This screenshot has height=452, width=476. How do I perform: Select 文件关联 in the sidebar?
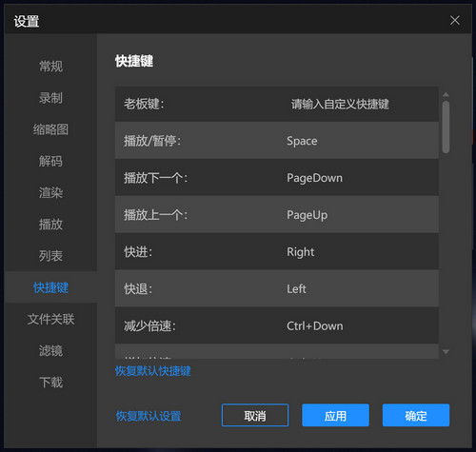(x=50, y=319)
